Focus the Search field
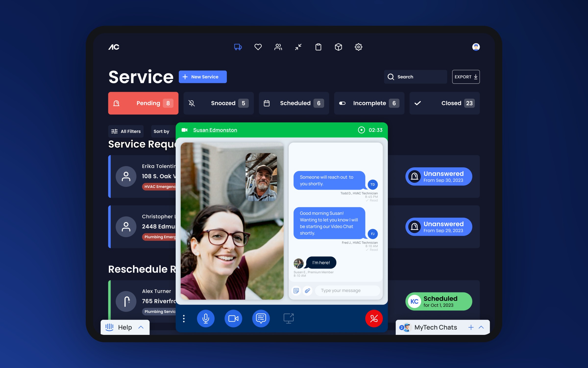Image resolution: width=588 pixels, height=368 pixels. pos(415,77)
